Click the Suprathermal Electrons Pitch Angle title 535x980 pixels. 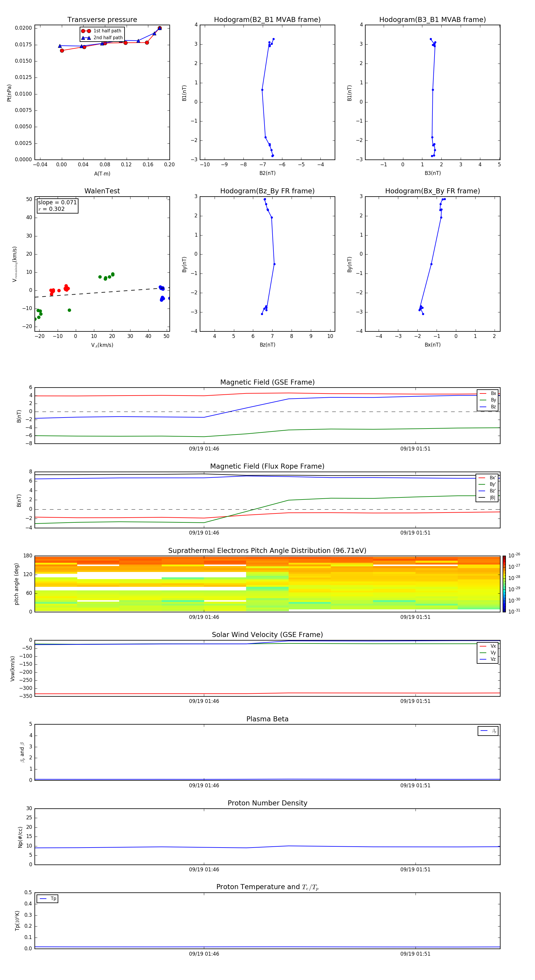(267, 551)
